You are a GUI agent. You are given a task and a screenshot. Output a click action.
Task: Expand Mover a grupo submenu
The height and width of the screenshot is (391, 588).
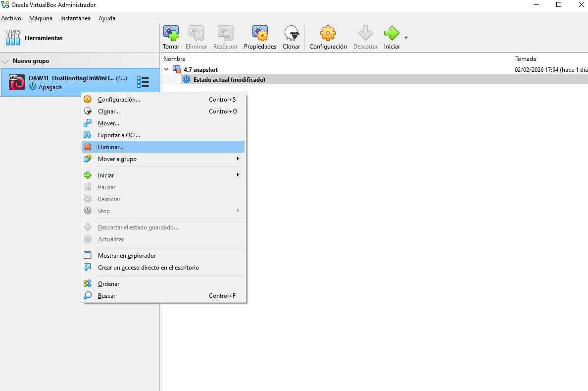coord(163,159)
